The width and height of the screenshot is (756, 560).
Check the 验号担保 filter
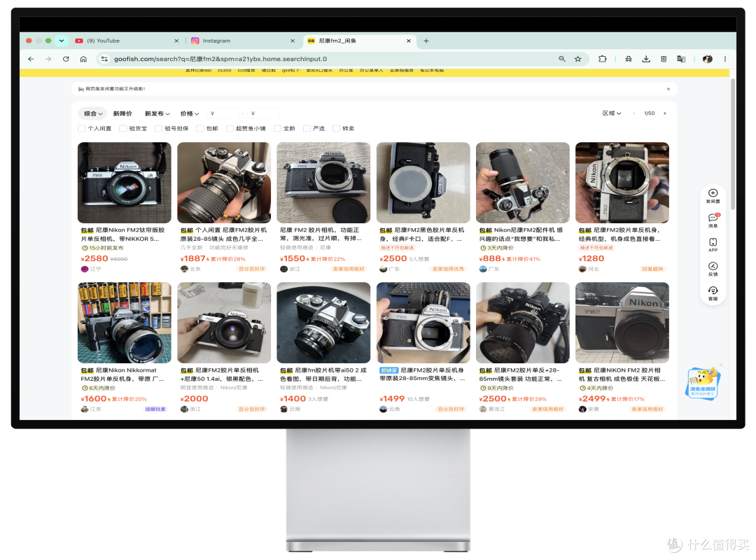[x=158, y=128]
